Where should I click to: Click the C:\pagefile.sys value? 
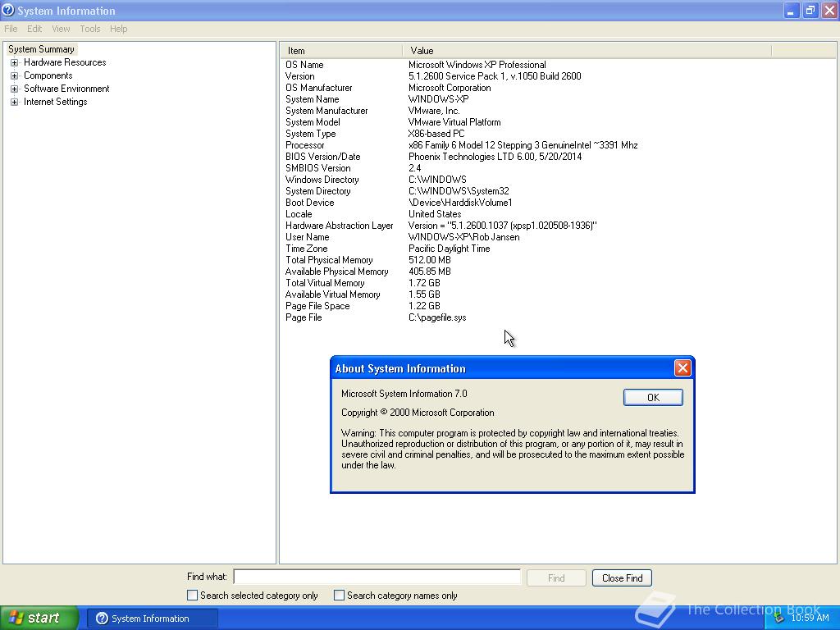(x=437, y=317)
